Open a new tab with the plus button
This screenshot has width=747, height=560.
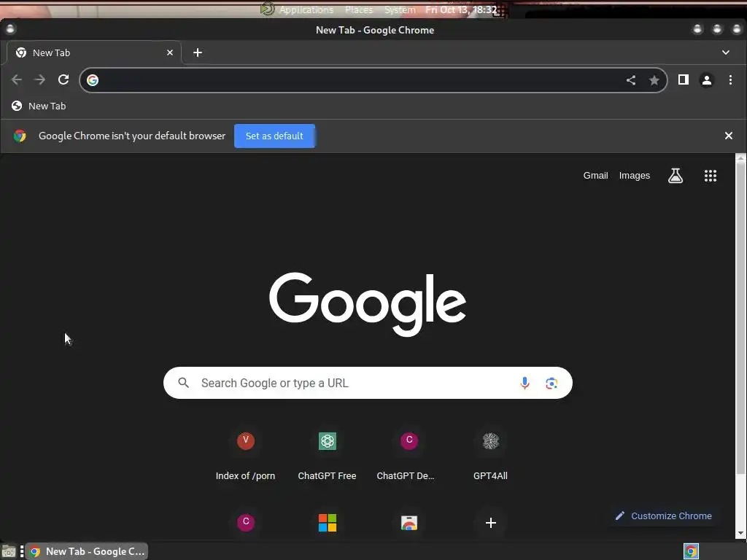pyautogui.click(x=198, y=52)
